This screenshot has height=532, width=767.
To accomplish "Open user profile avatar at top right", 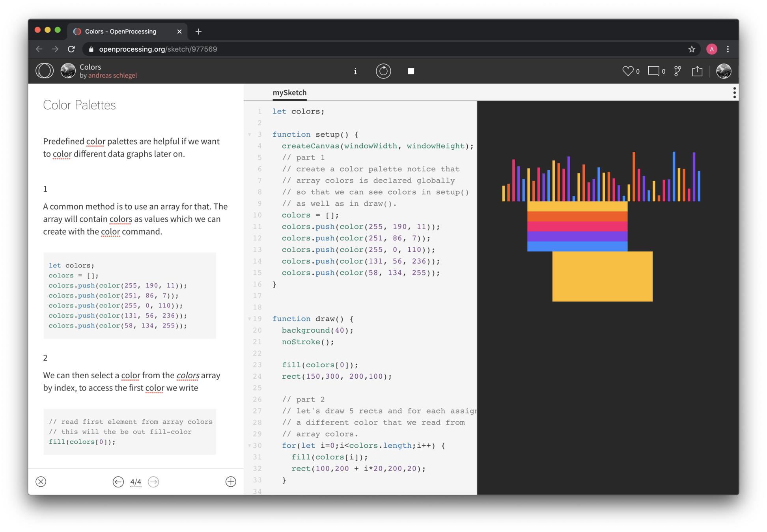I will (x=724, y=71).
